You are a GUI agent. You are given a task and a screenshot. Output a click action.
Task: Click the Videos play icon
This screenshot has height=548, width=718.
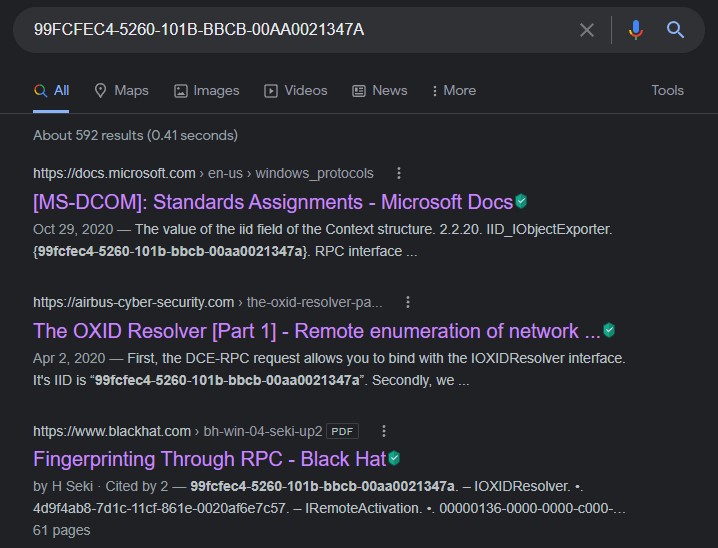[x=271, y=91]
